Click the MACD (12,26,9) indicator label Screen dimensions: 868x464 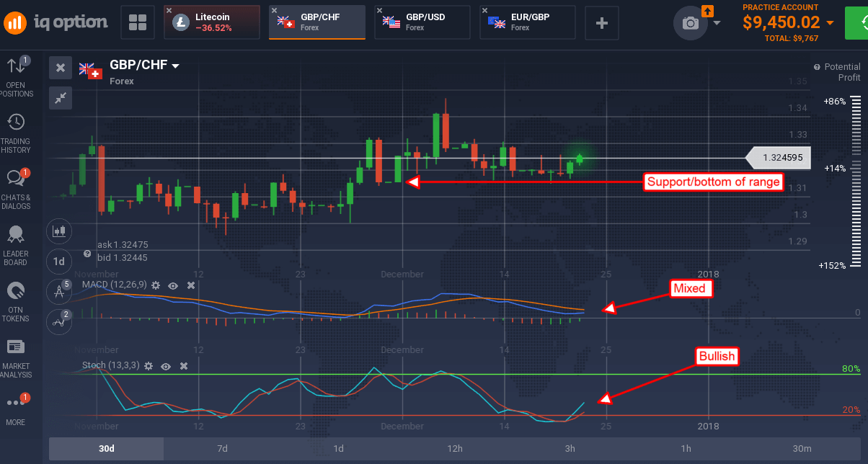coord(115,285)
